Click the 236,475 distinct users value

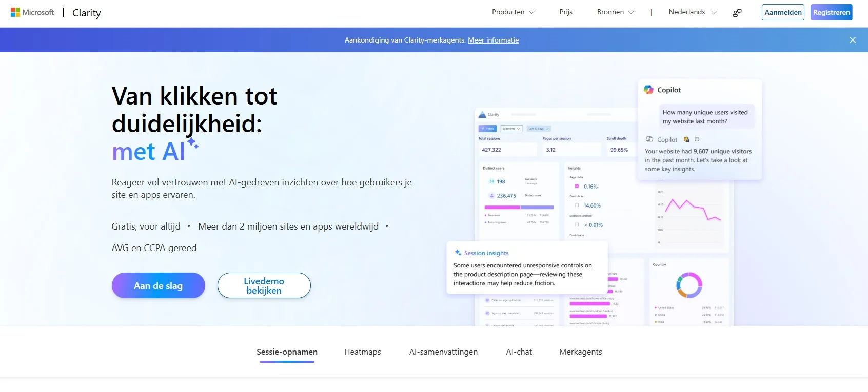[x=506, y=196]
